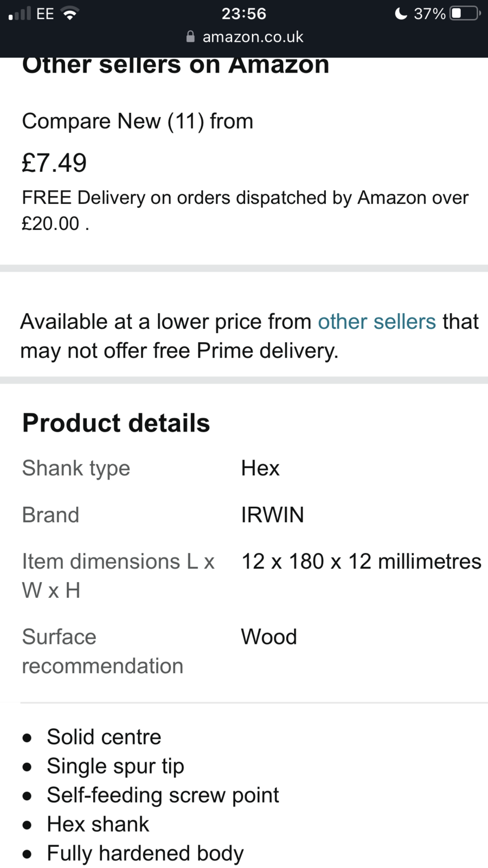
Task: Tap the battery icon in status bar
Action: tap(465, 13)
